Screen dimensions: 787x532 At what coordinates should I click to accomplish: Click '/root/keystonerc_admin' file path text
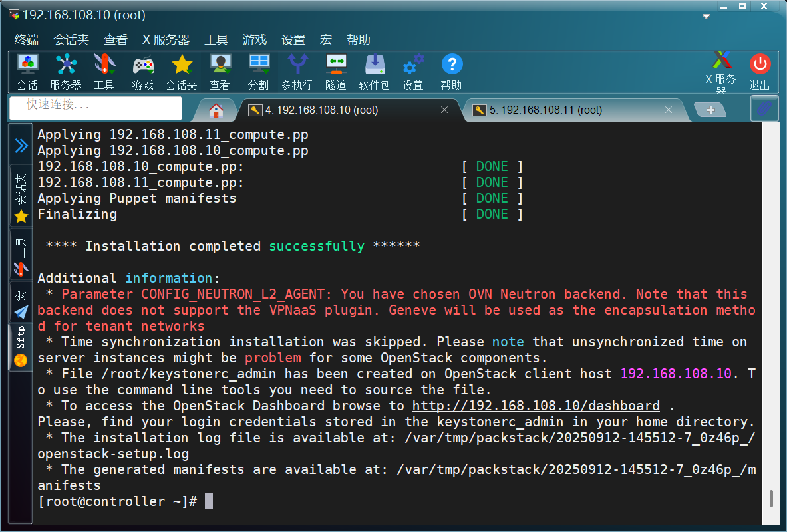pyautogui.click(x=189, y=374)
